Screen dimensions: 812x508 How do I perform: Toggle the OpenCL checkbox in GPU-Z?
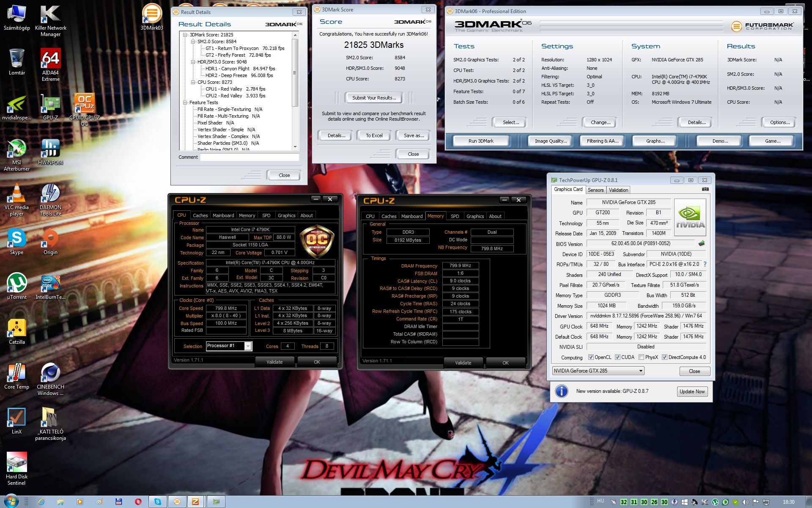coord(591,357)
